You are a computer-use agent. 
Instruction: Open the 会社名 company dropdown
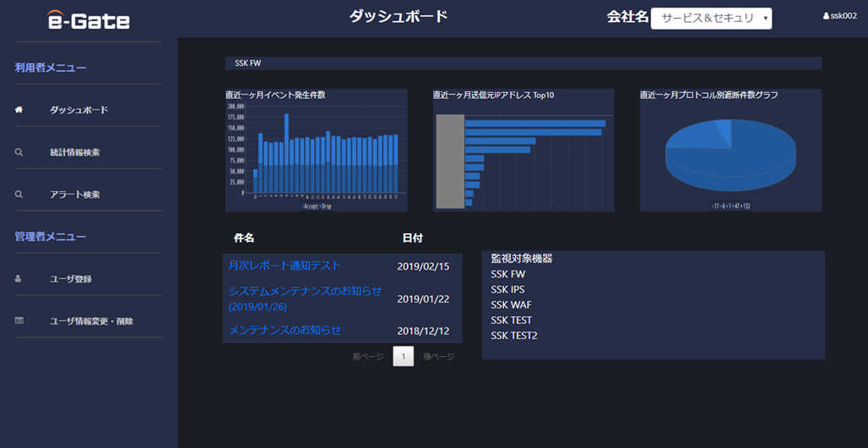coord(710,19)
